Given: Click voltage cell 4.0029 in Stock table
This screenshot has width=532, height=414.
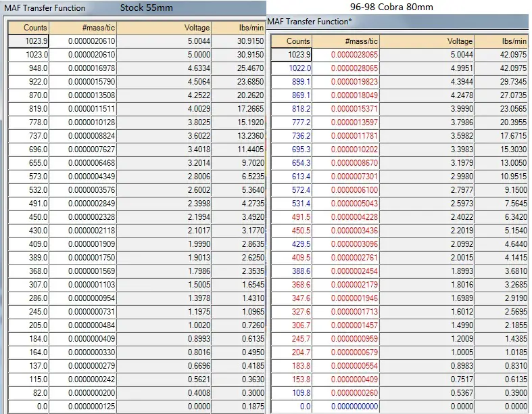Looking at the screenshot, I should (x=164, y=109).
